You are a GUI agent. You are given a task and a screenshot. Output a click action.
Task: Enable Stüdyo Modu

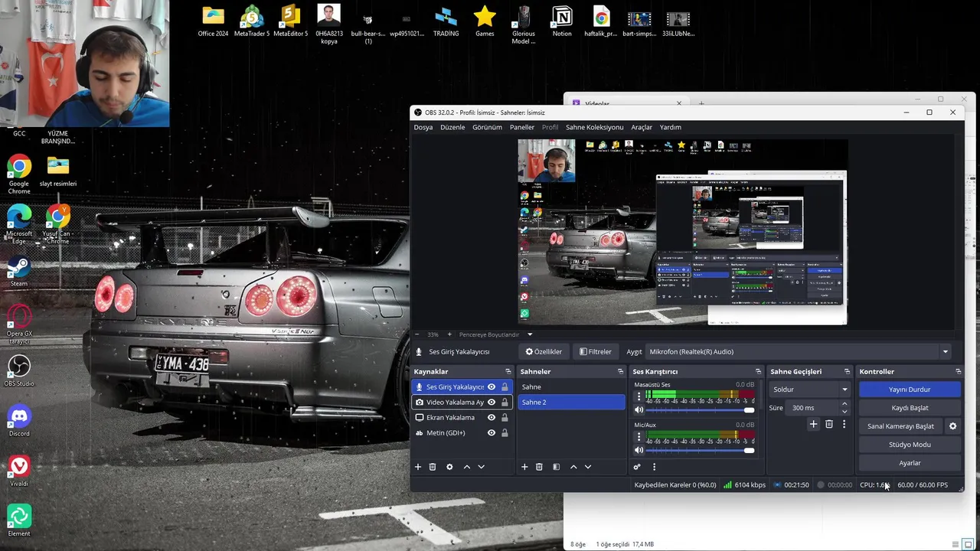coord(910,445)
